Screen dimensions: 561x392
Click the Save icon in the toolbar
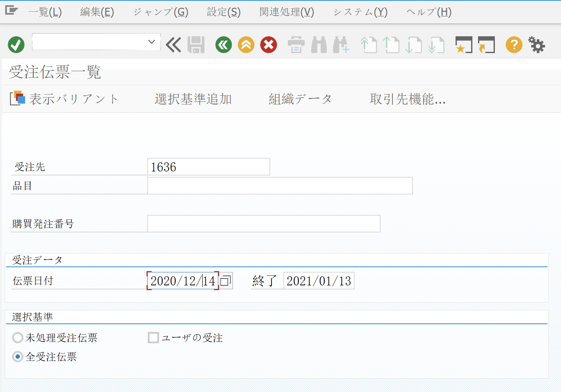(x=196, y=44)
